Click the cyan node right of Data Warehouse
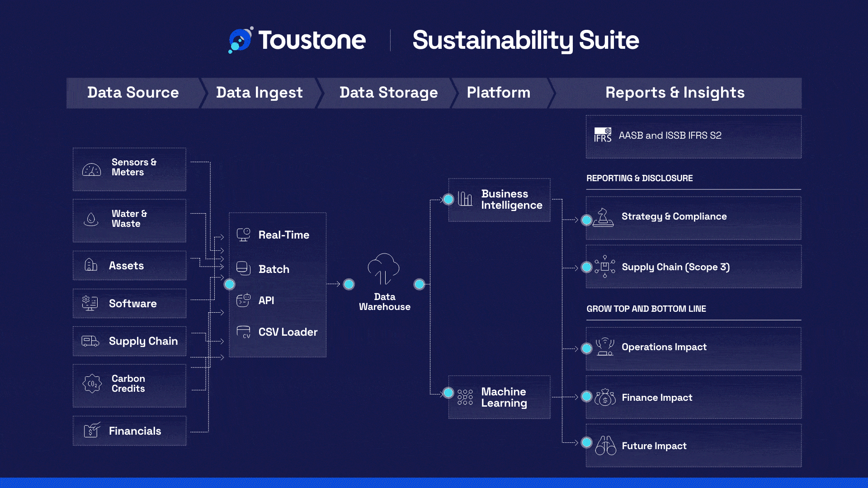Viewport: 868px width, 488px height. coord(420,284)
